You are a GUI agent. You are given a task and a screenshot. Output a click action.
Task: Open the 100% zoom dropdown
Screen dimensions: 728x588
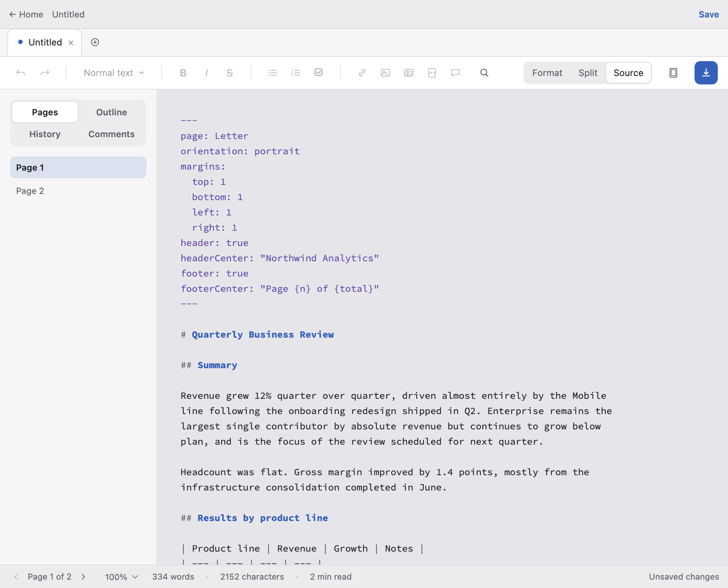(122, 577)
